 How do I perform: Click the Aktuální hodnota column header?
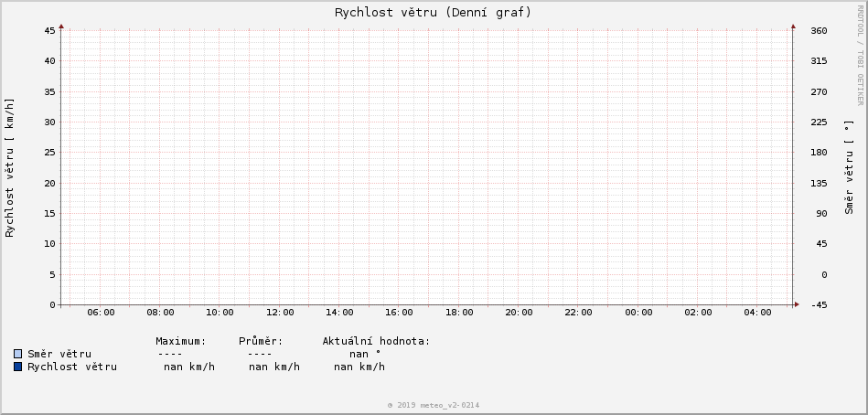click(376, 341)
